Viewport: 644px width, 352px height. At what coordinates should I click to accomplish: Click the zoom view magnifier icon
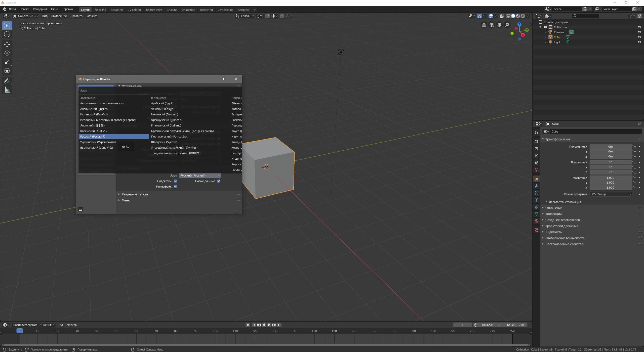click(507, 25)
